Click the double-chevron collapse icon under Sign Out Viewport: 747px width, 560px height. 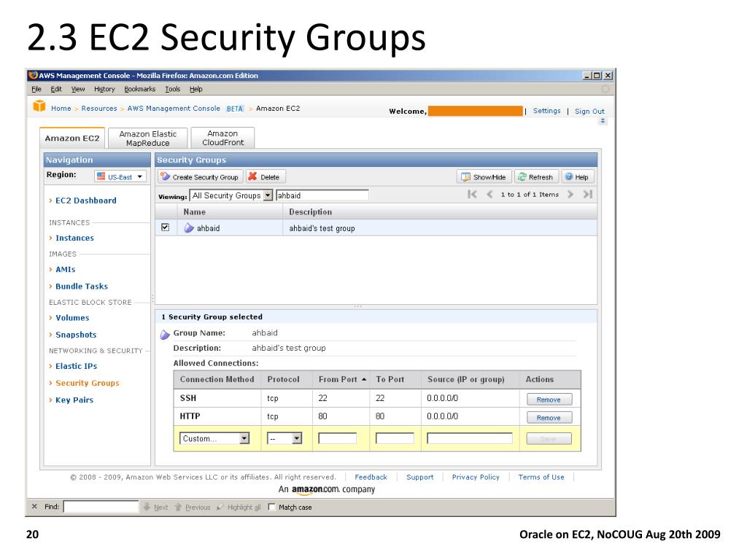click(603, 121)
